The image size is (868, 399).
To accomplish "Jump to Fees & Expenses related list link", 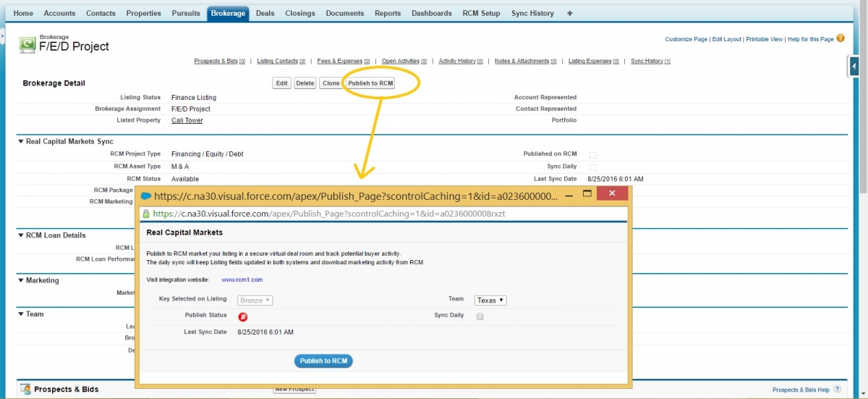I will pyautogui.click(x=344, y=61).
